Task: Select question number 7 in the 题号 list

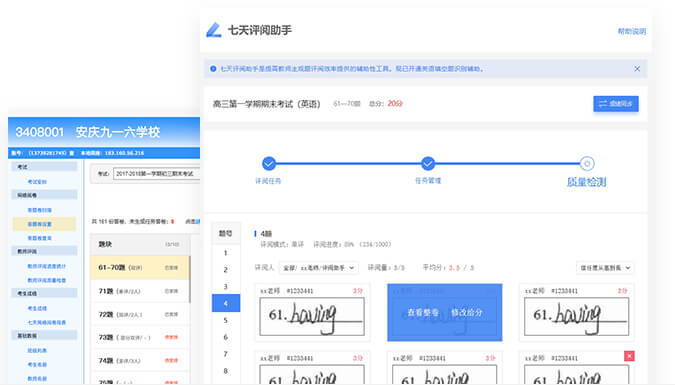Action: pyautogui.click(x=226, y=354)
